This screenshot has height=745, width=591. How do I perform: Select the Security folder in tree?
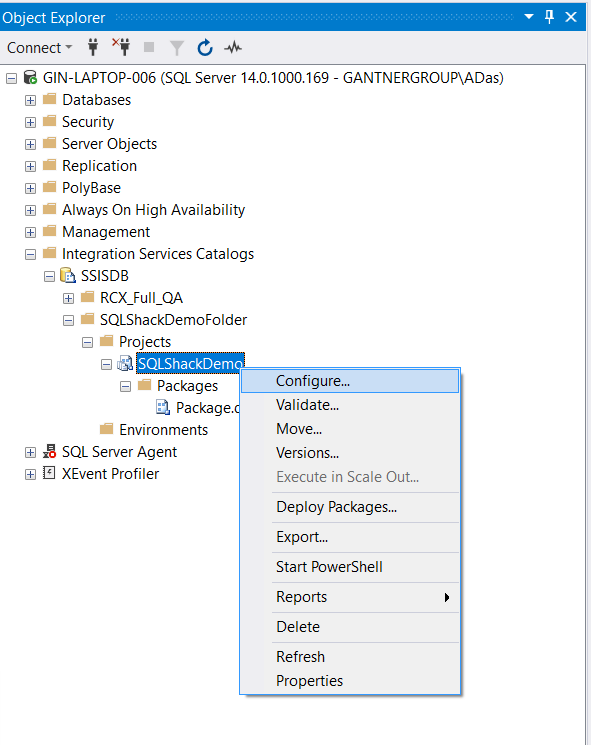(x=88, y=122)
